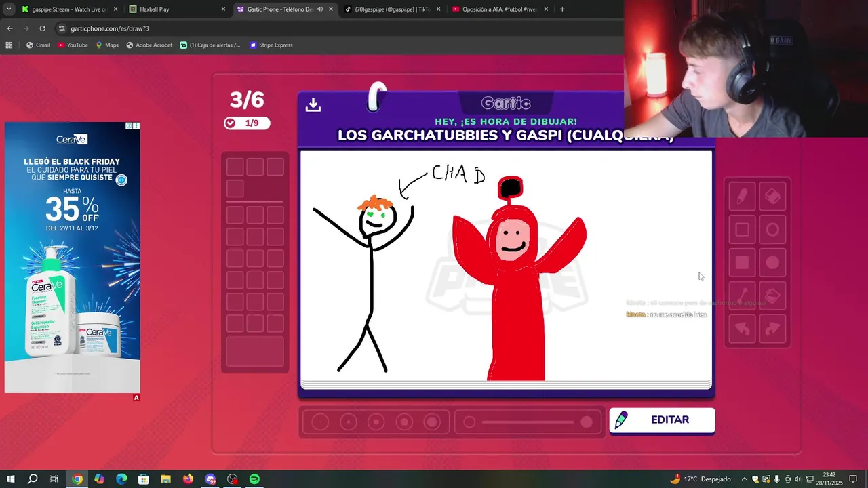Click the EDITAR button

[662, 420]
